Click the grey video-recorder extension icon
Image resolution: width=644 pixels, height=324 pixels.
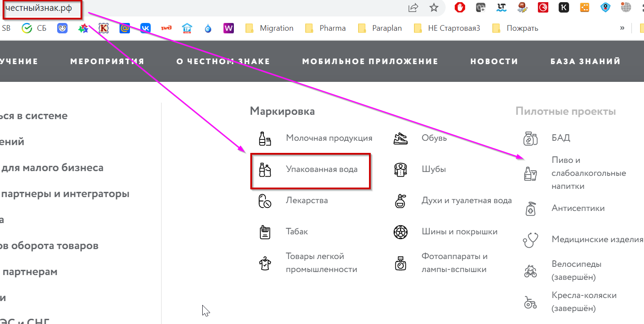click(x=481, y=7)
